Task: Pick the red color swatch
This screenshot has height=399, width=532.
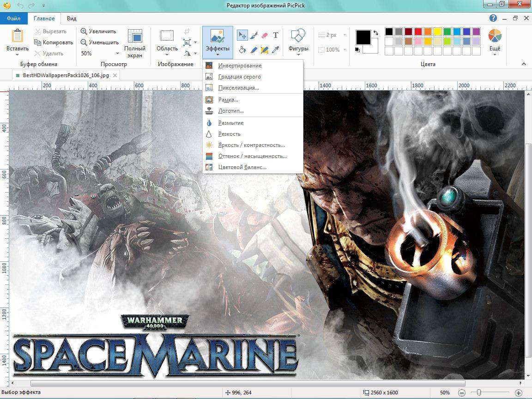Action: point(418,31)
